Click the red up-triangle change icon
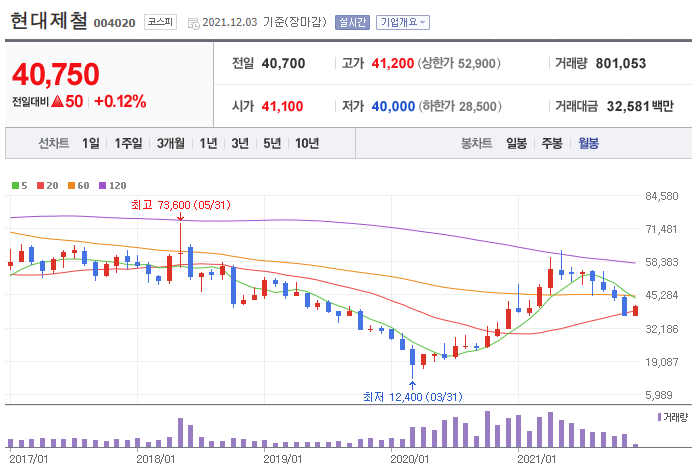 pos(58,101)
